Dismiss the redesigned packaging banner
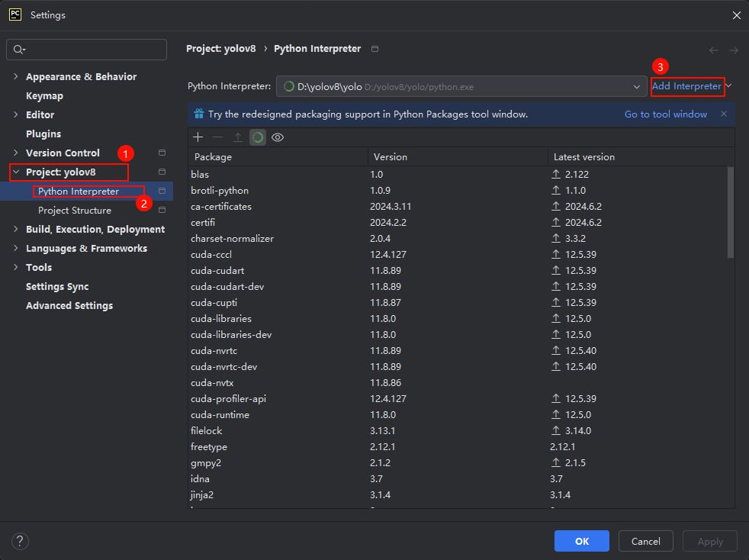Screen dimensions: 749x560 (x=724, y=114)
